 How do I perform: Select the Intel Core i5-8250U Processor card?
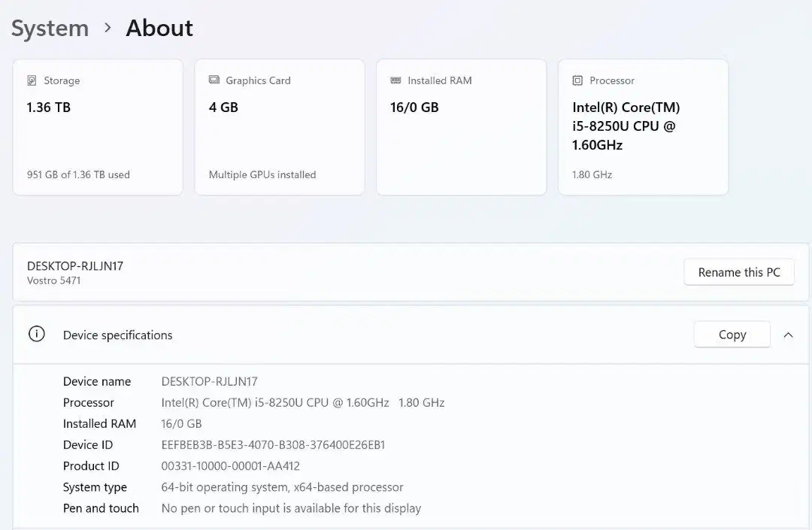point(643,128)
